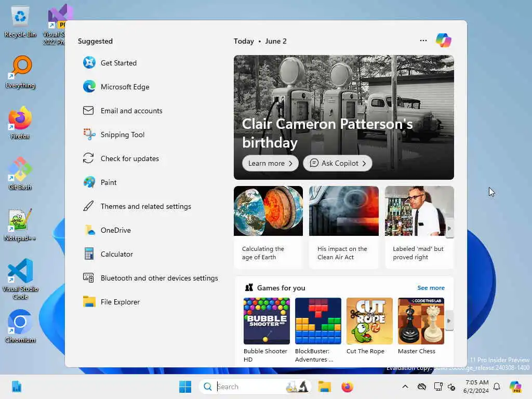Click the volume tray icon
Image resolution: width=532 pixels, height=399 pixels.
(451, 387)
